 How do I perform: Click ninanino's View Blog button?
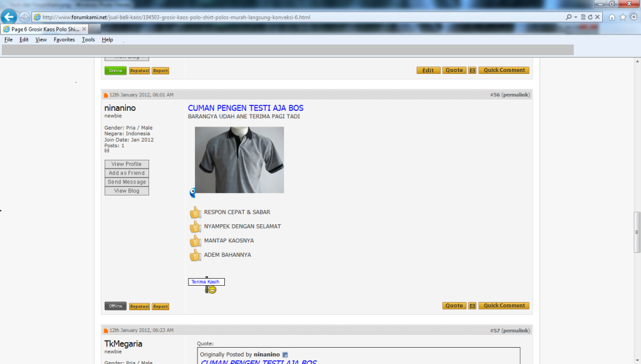pyautogui.click(x=127, y=191)
